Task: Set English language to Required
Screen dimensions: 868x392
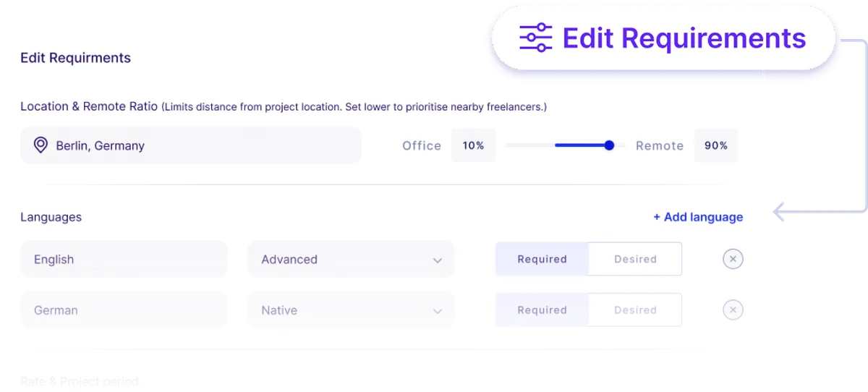Action: point(542,259)
